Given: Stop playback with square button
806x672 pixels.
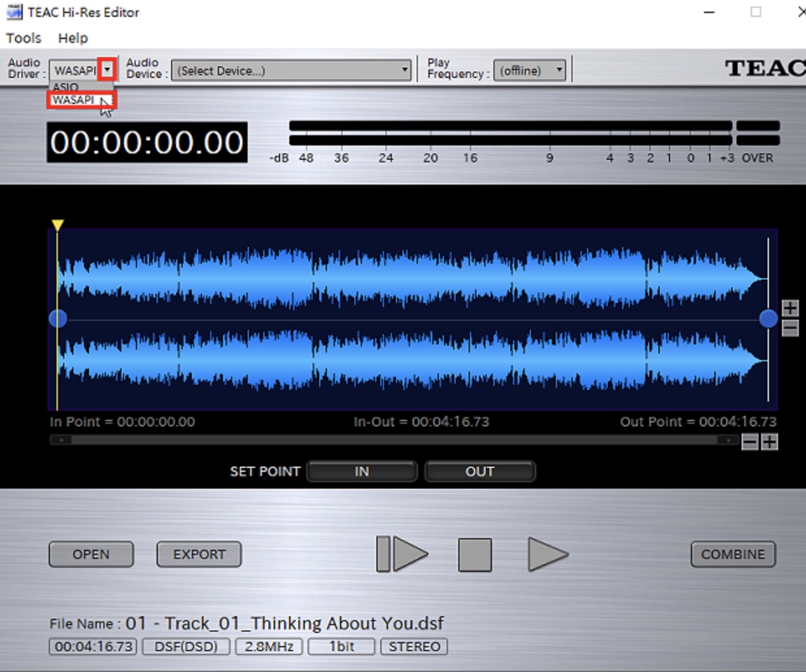Looking at the screenshot, I should (x=475, y=554).
